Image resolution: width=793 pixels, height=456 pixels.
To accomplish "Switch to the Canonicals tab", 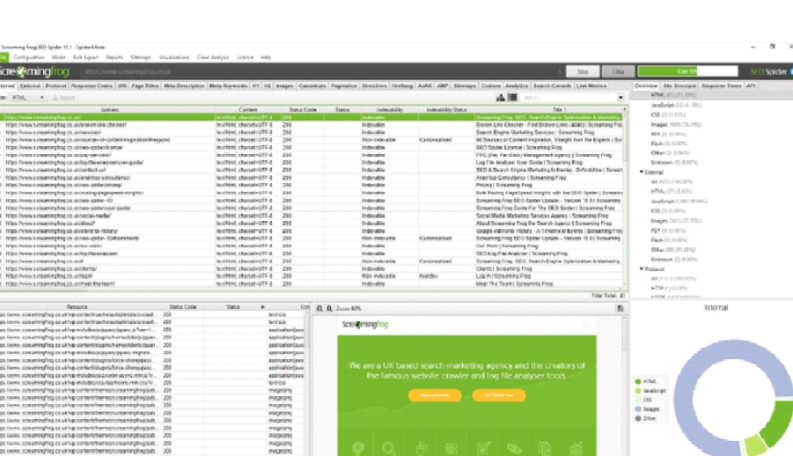I will (313, 86).
